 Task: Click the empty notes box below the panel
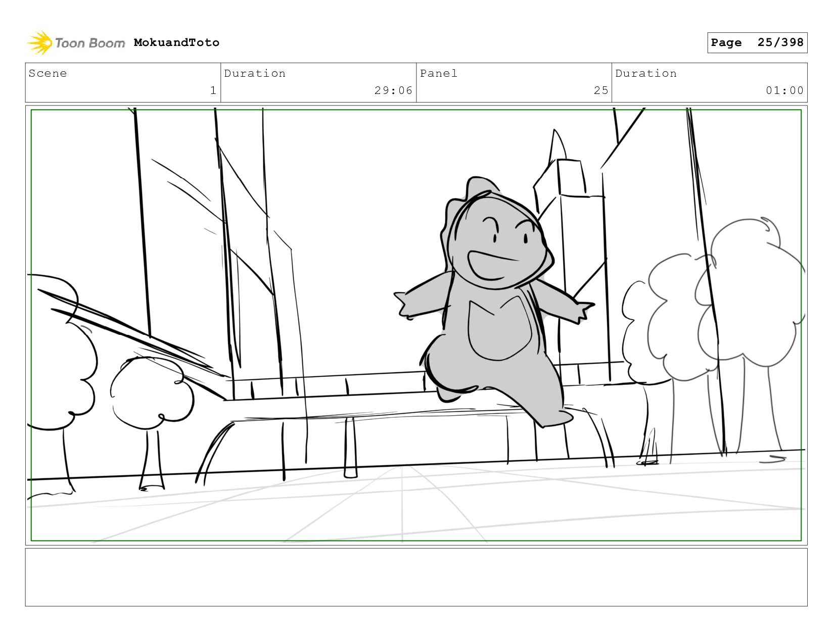tap(416, 577)
